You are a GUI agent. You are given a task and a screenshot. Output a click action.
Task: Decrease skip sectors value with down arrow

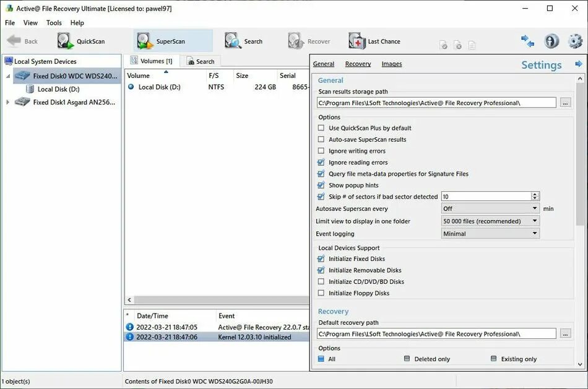pyautogui.click(x=535, y=199)
